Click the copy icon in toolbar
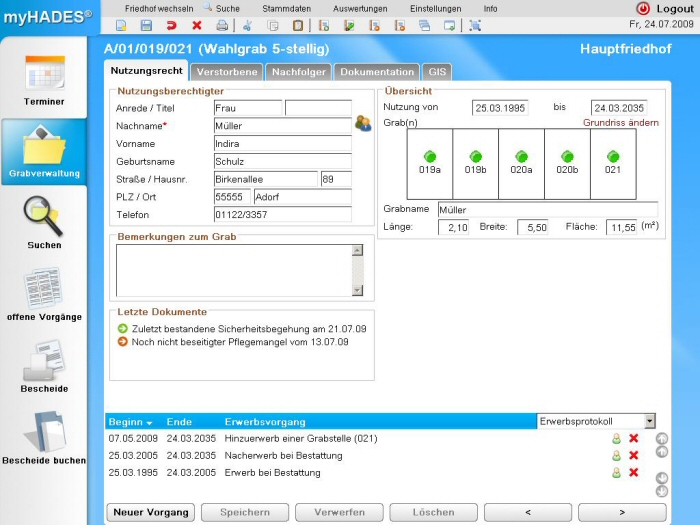The height and width of the screenshot is (525, 700). point(273,26)
